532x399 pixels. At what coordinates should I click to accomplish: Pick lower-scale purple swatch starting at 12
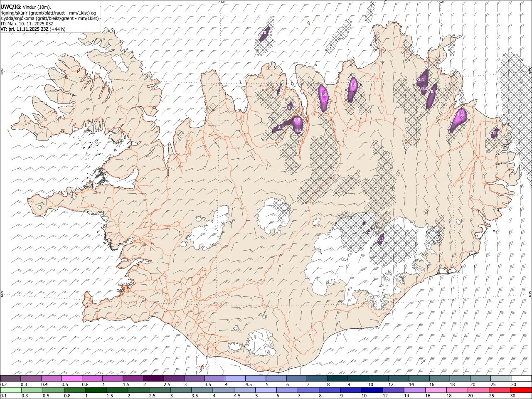coord(393,390)
